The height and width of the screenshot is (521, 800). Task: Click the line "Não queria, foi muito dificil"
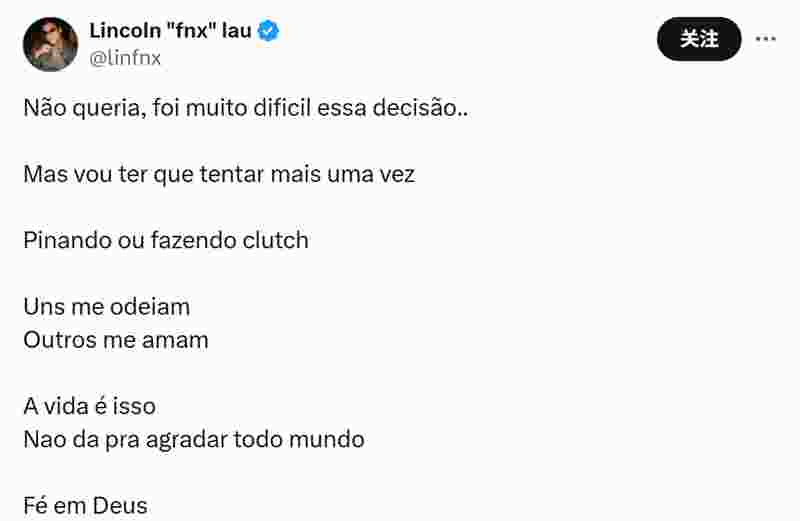coord(167,108)
